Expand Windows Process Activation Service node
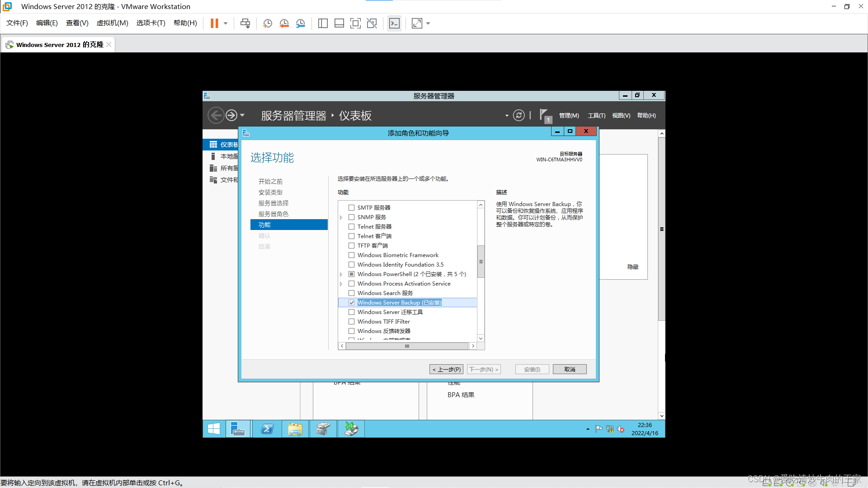 341,284
